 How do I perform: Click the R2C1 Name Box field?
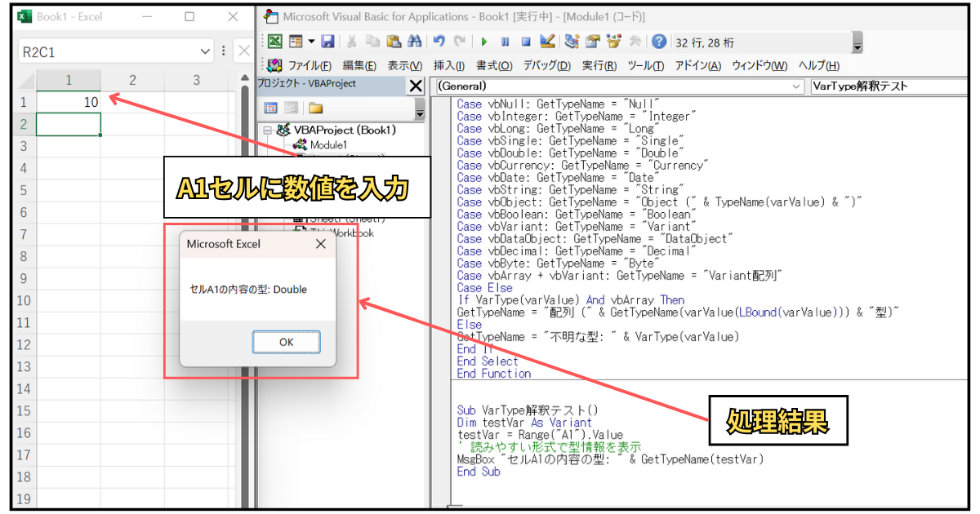tap(108, 51)
